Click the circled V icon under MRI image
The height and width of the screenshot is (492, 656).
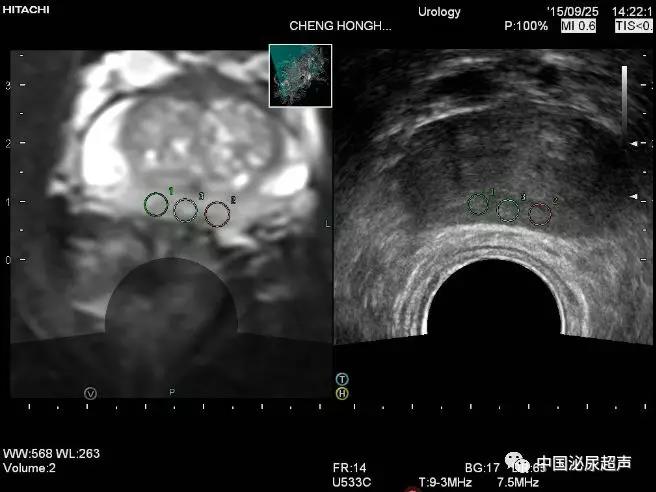(x=90, y=394)
